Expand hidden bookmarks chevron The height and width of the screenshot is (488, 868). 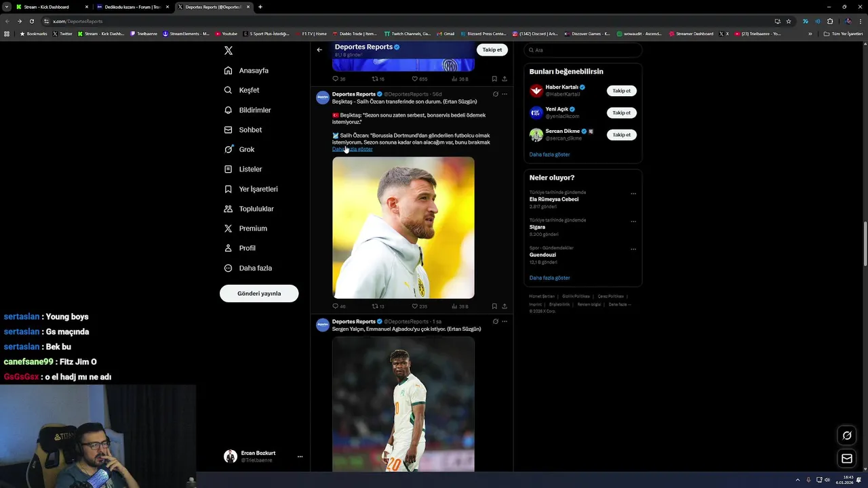coord(810,34)
